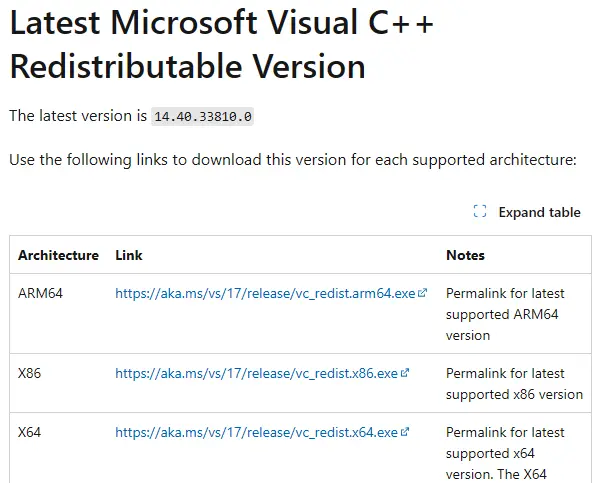Click the Link column header
599x483 pixels.
tap(129, 255)
